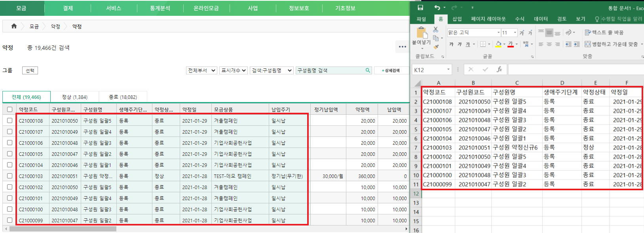
Task: Click the home icon in breadcrumb
Action: coord(14,26)
